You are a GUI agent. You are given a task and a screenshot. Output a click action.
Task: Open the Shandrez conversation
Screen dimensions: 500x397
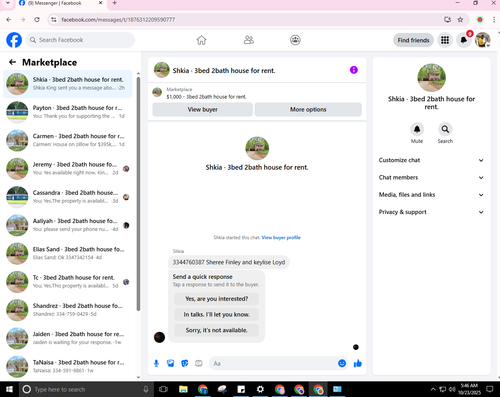tap(68, 310)
